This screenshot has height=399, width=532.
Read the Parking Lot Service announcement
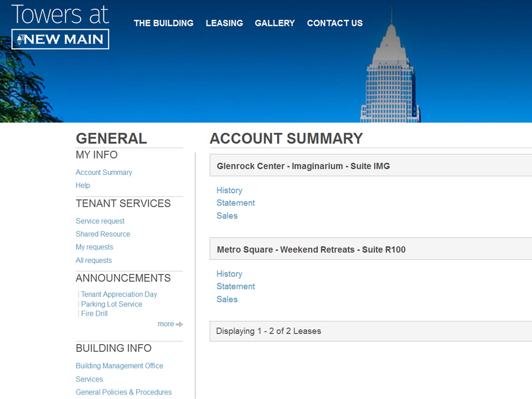point(112,304)
